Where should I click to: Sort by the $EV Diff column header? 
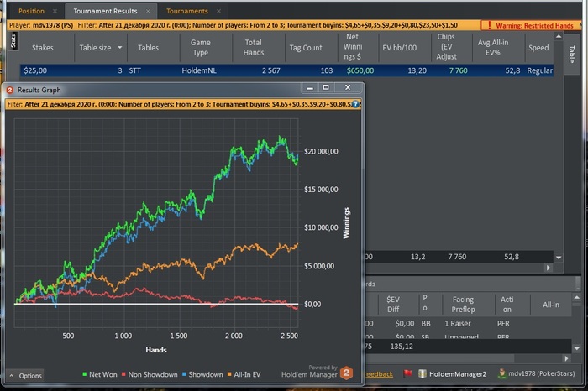pyautogui.click(x=393, y=304)
